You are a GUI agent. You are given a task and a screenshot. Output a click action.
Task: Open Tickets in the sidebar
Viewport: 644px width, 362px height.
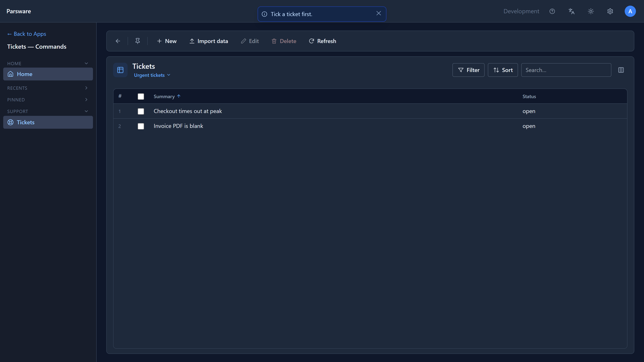click(x=48, y=122)
